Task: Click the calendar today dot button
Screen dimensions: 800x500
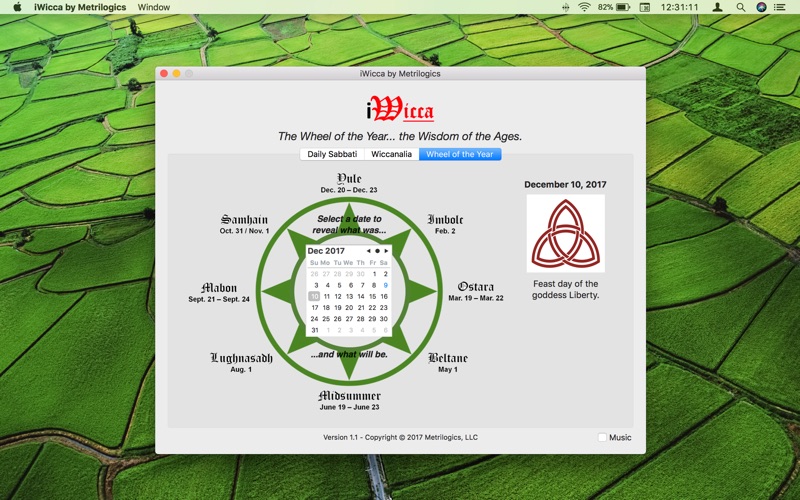Action: point(378,251)
